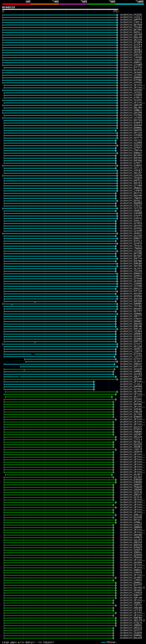Screen dimensions: 146x644
Task: Select label UniRef100_A3RLM9
Action: pyautogui.click(x=131, y=412)
